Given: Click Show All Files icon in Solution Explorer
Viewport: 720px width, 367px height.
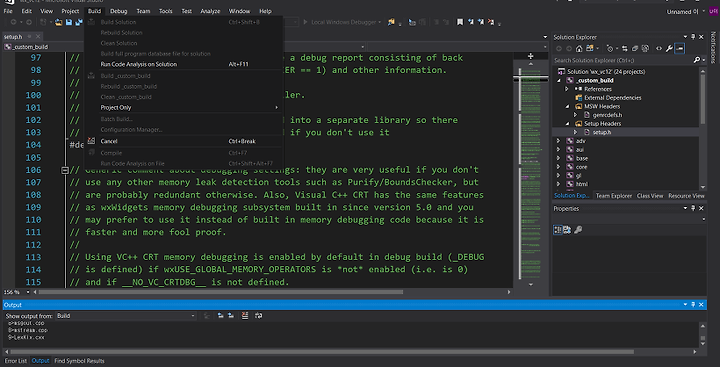Looking at the screenshot, I should (645, 48).
